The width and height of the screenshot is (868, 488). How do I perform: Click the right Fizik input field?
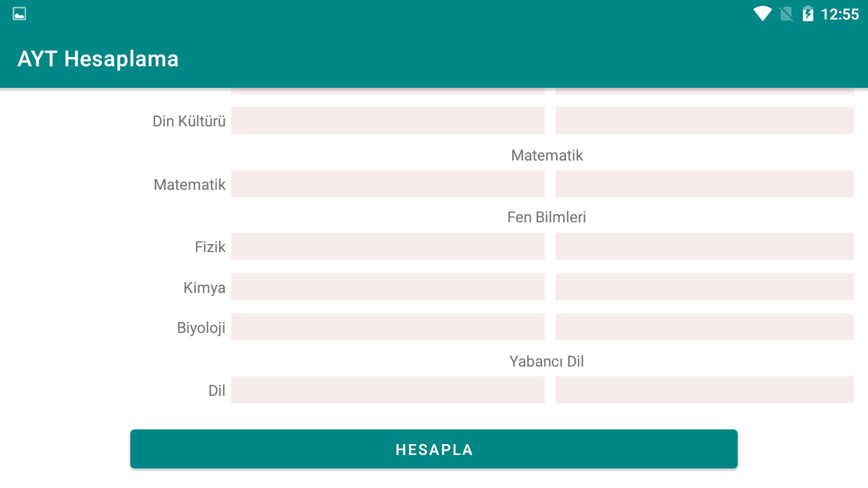[x=704, y=246]
